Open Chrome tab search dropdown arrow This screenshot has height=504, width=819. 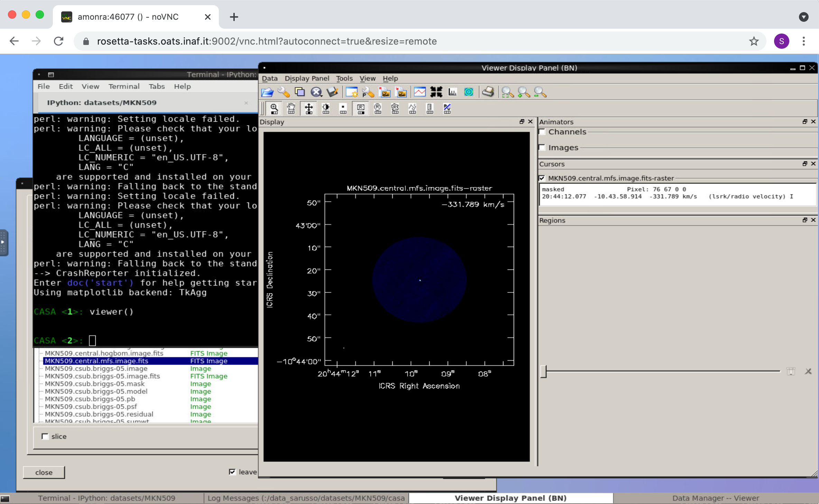[x=804, y=17]
